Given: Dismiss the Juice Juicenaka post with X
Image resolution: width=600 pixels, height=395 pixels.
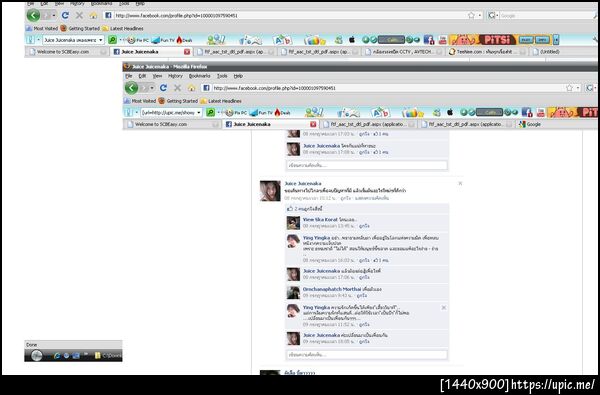Looking at the screenshot, I should 460,184.
